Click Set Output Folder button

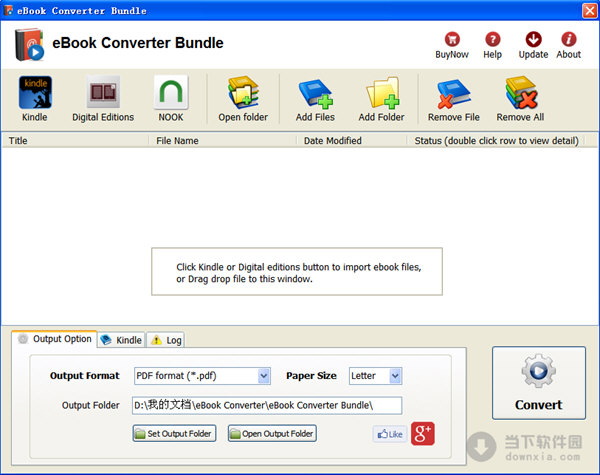point(174,433)
